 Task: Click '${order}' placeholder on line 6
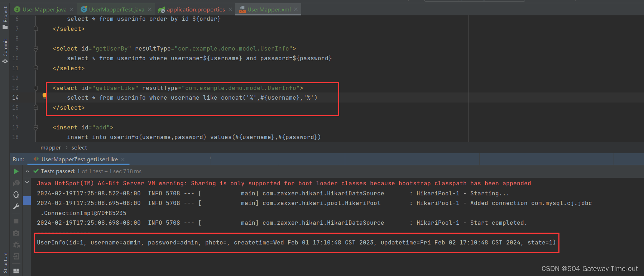tap(206, 19)
